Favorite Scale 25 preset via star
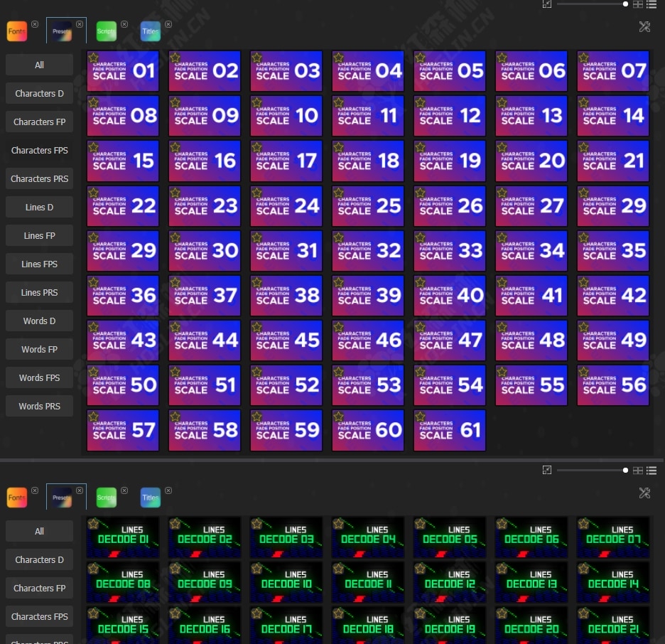Image resolution: width=665 pixels, height=644 pixels. click(338, 193)
